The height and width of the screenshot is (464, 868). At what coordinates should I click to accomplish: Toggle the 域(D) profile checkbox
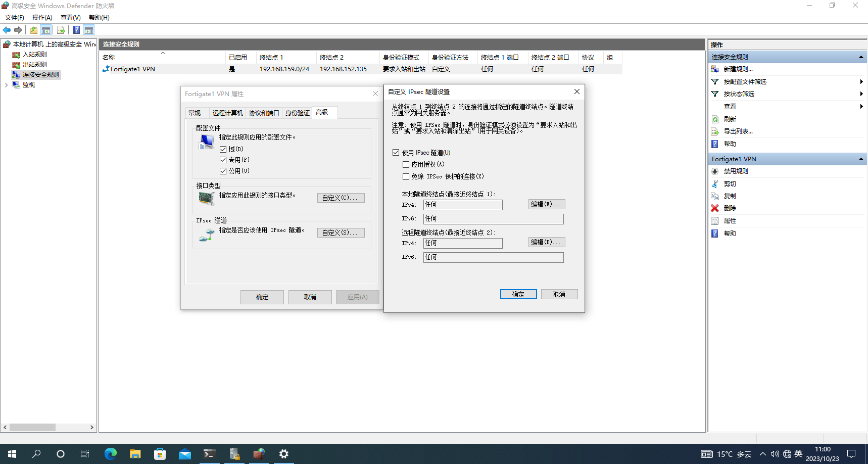[x=223, y=150]
